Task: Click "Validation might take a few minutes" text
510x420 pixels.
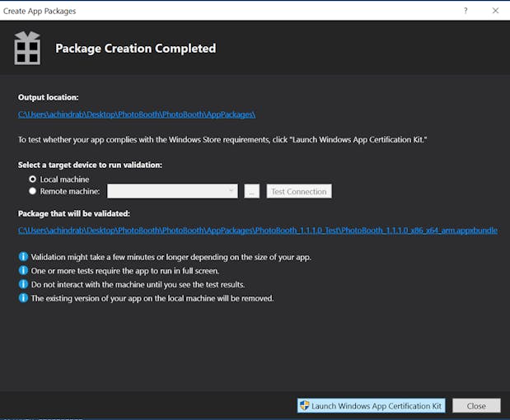Action: coord(171,257)
